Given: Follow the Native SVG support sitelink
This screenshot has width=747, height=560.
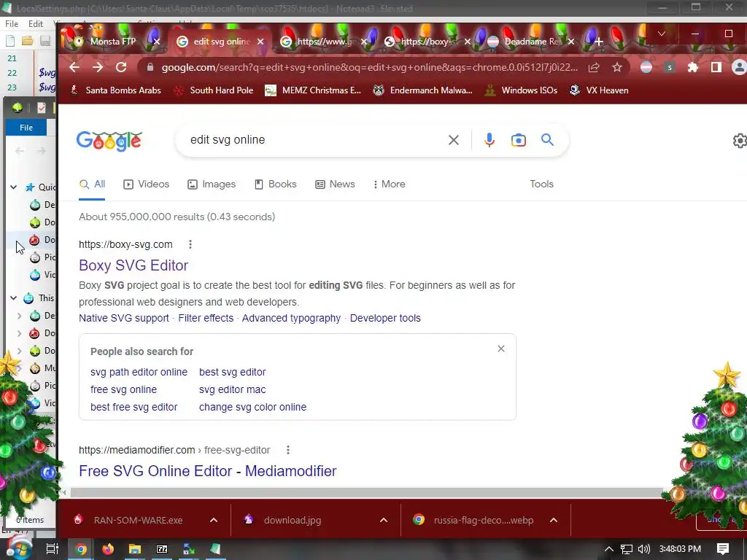Looking at the screenshot, I should click(124, 318).
